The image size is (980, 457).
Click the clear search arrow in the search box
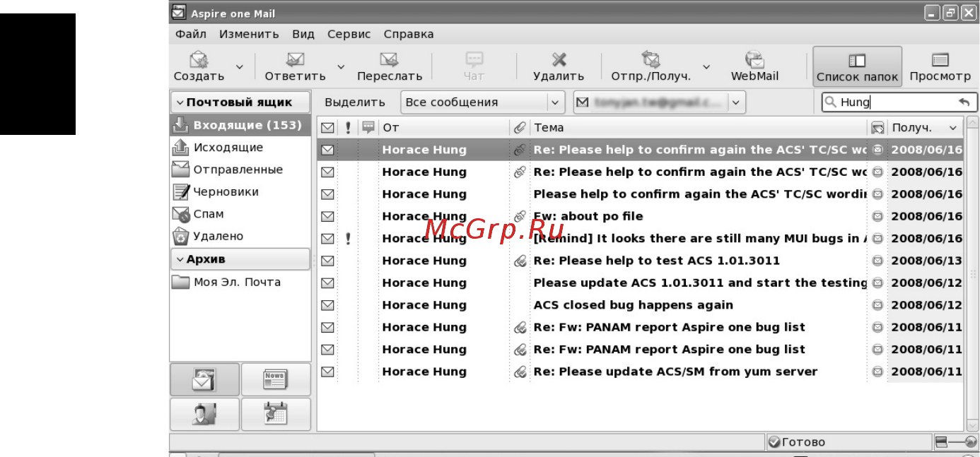[964, 102]
